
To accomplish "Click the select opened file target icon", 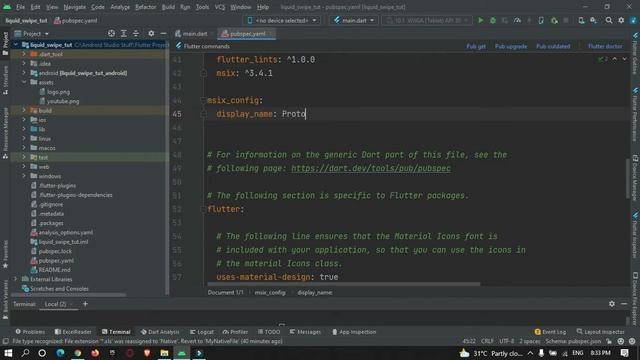I will click(x=111, y=33).
